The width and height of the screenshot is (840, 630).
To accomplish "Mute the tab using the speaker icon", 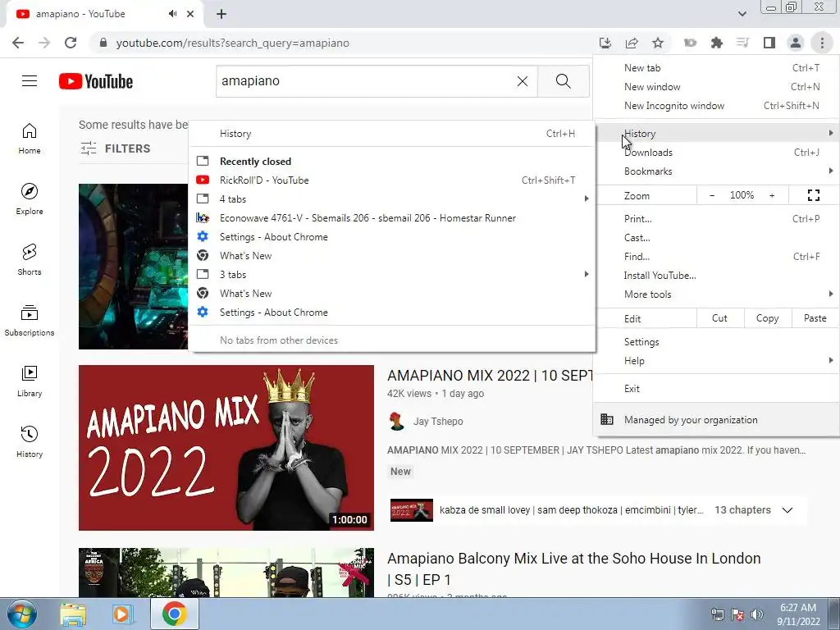I will [172, 14].
